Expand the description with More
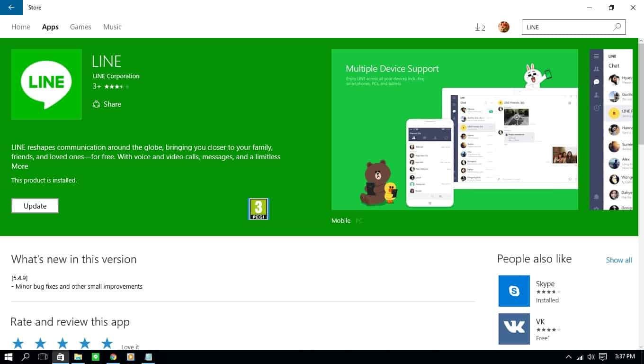The image size is (644, 364). pos(20,166)
